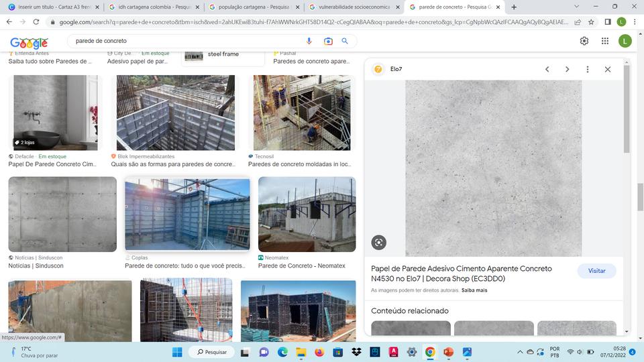Reload the current page

pyautogui.click(x=36, y=21)
